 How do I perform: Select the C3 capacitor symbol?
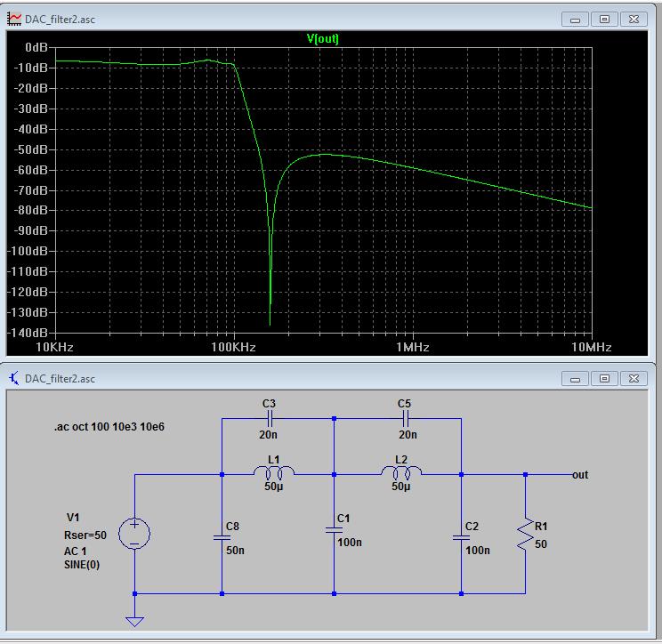(270, 417)
